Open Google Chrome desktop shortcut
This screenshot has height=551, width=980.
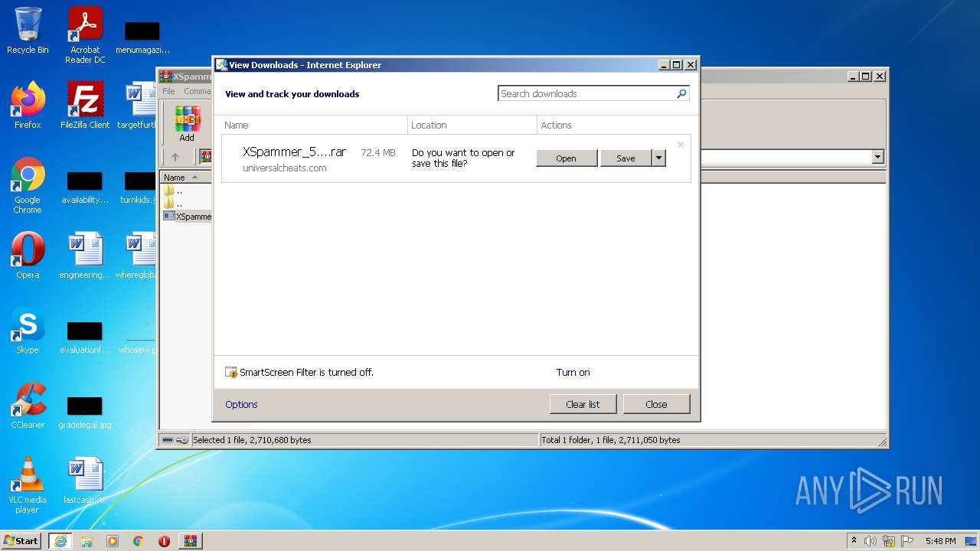pyautogui.click(x=28, y=186)
